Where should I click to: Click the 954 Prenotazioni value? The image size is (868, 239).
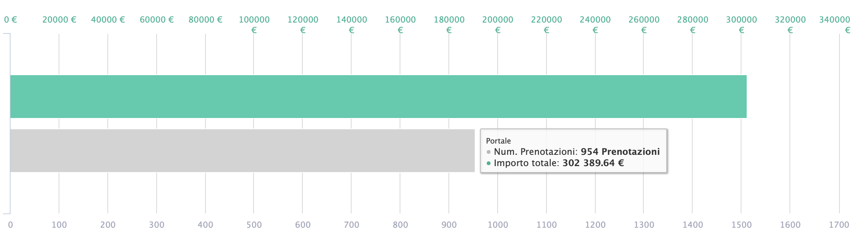(x=620, y=152)
